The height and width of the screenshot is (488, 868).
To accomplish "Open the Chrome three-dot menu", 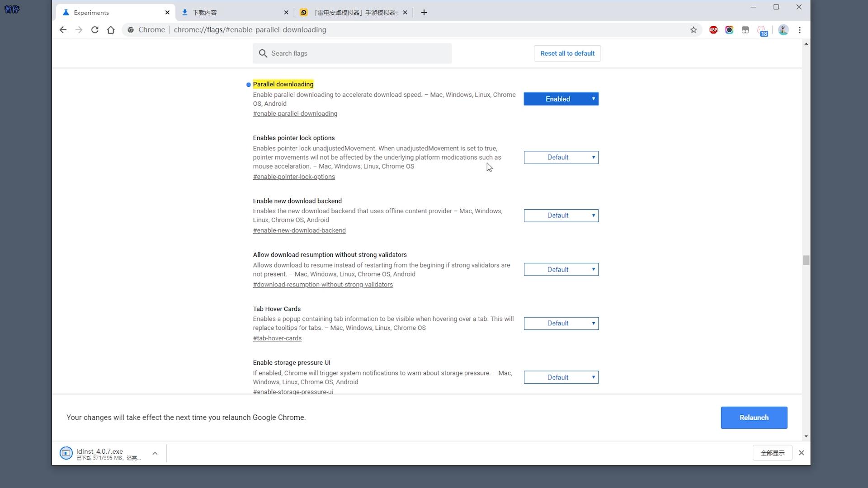I will point(800,30).
